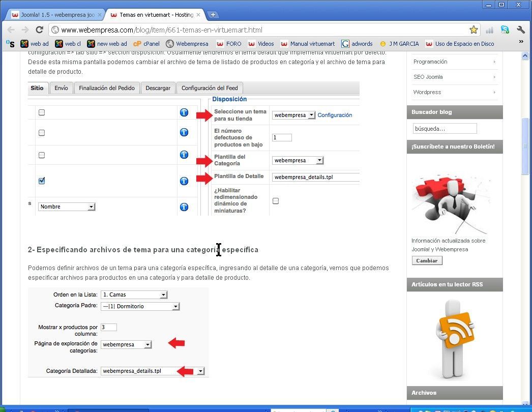The height and width of the screenshot is (412, 532).
Task: Open Uso de Espacio en Disco bookmark
Action: tap(460, 44)
